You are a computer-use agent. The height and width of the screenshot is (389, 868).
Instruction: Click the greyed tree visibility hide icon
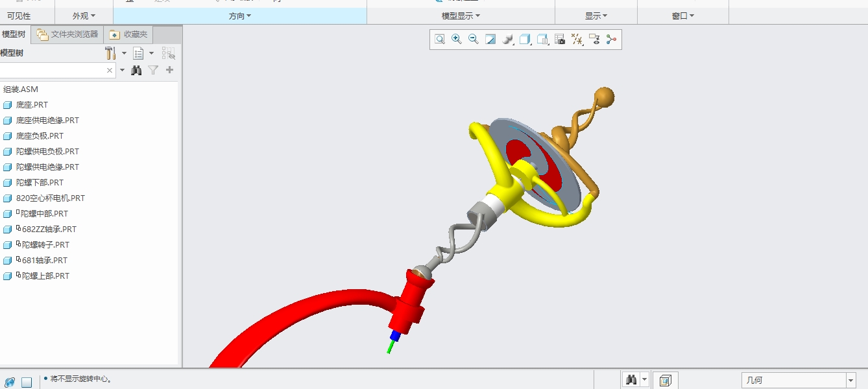click(169, 53)
